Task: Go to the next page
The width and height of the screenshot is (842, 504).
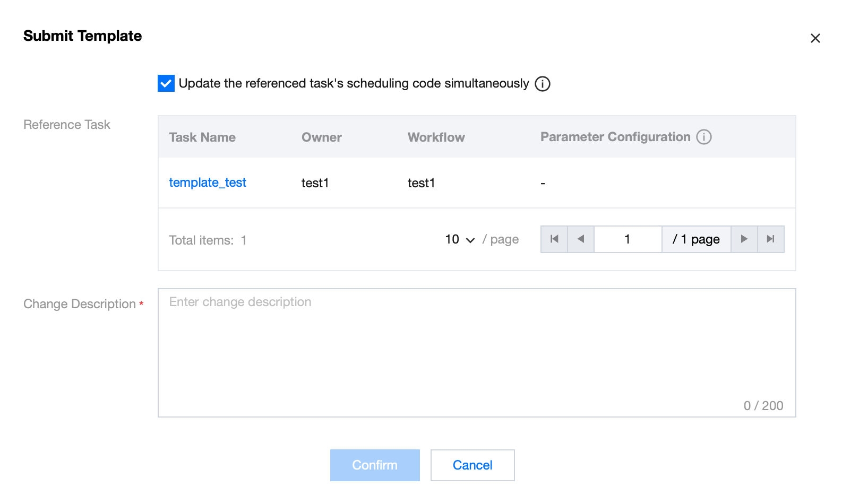Action: (x=744, y=239)
